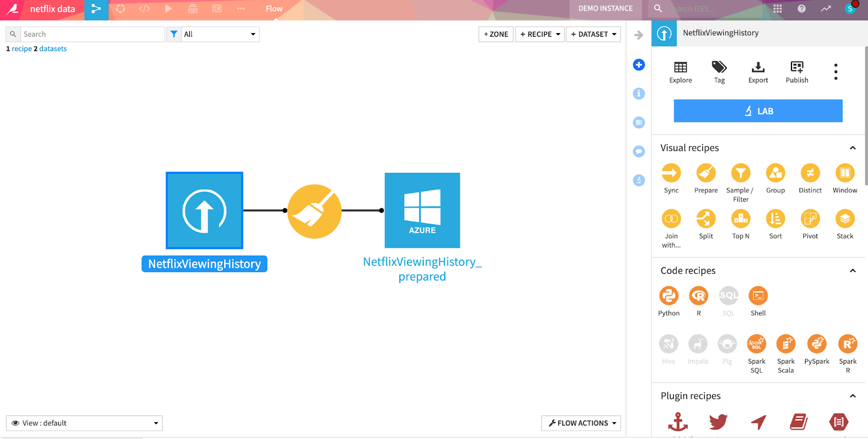The image size is (868, 439).
Task: Click the Dataiku bird logo
Action: click(12, 9)
